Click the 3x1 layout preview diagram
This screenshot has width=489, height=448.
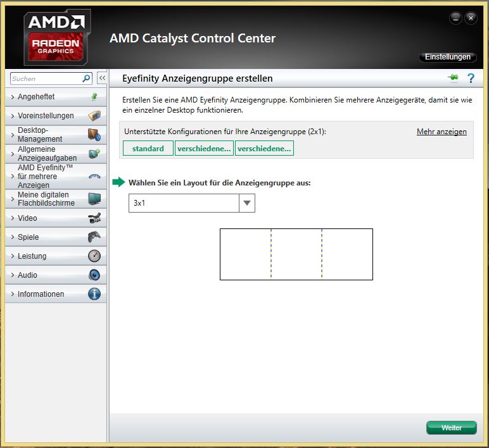click(x=296, y=254)
